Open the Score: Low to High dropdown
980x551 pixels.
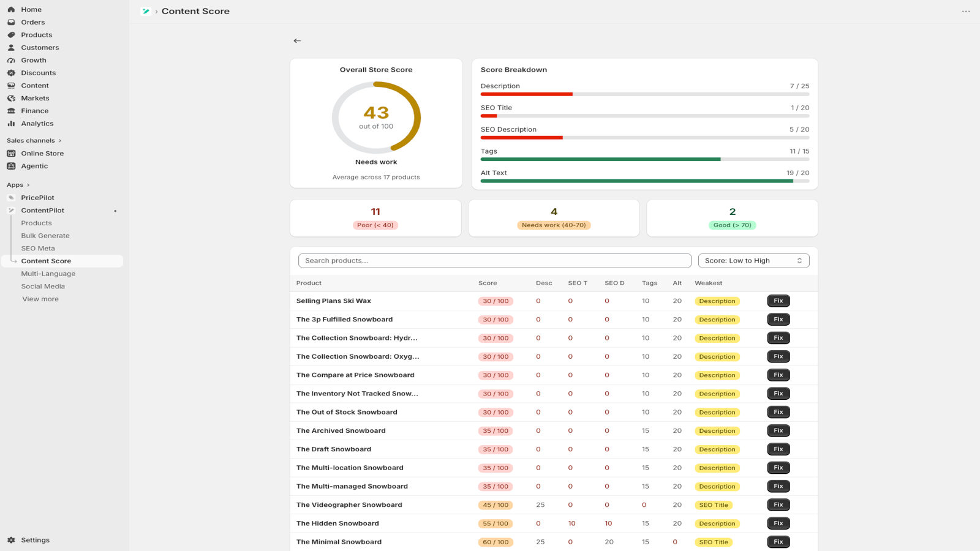click(753, 260)
